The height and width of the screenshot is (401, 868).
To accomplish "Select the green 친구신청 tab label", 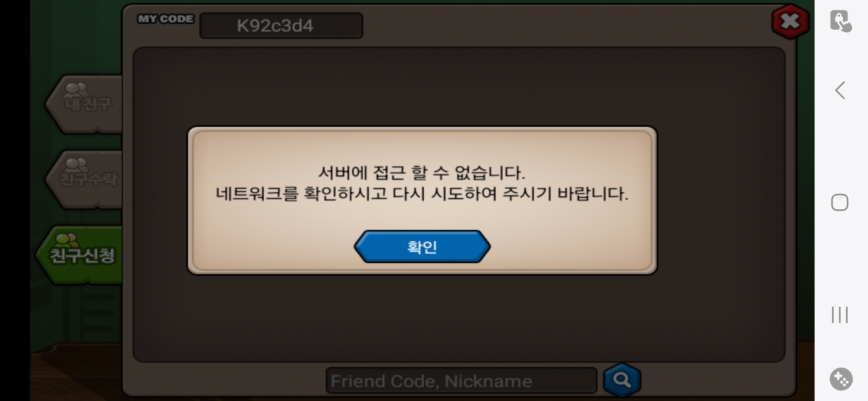I will click(x=82, y=255).
